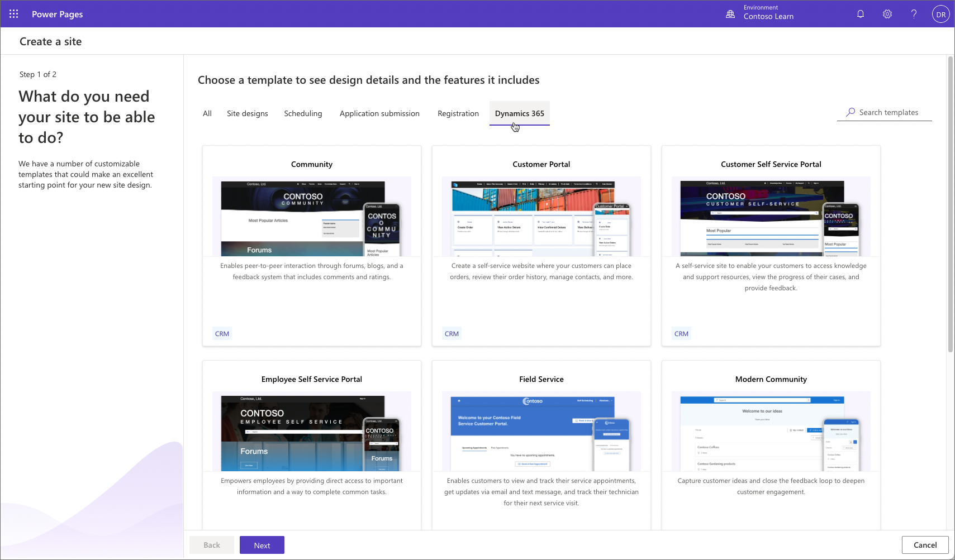
Task: Switch to the All templates tab
Action: [x=207, y=113]
